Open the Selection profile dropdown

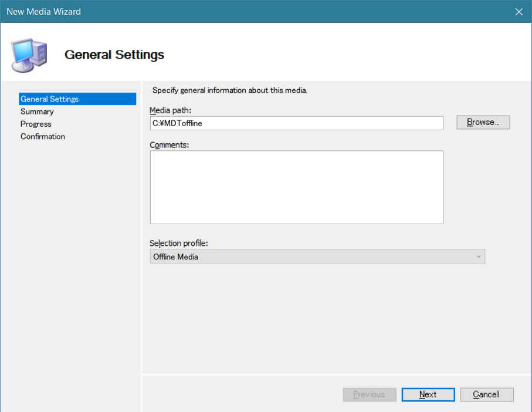pyautogui.click(x=317, y=256)
